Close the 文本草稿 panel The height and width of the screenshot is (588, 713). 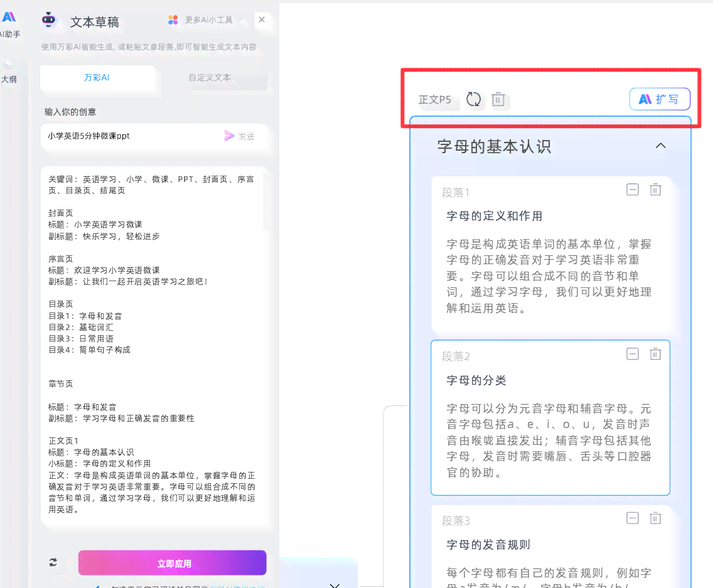pos(262,19)
